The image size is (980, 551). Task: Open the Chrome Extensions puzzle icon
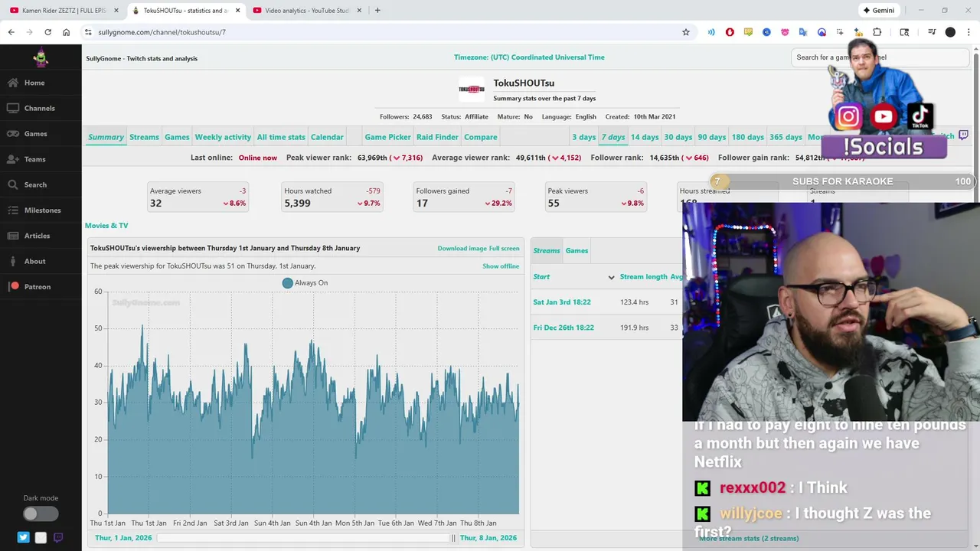click(877, 32)
